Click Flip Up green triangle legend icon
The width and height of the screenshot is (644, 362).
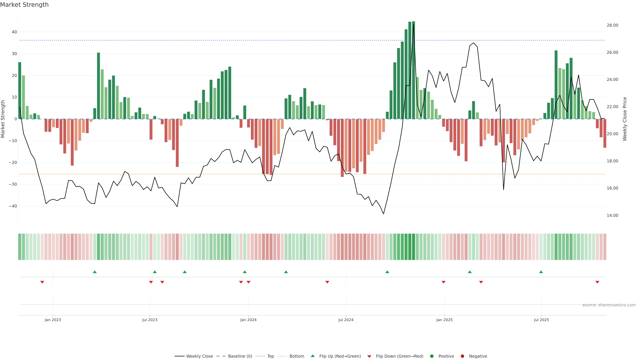312,356
